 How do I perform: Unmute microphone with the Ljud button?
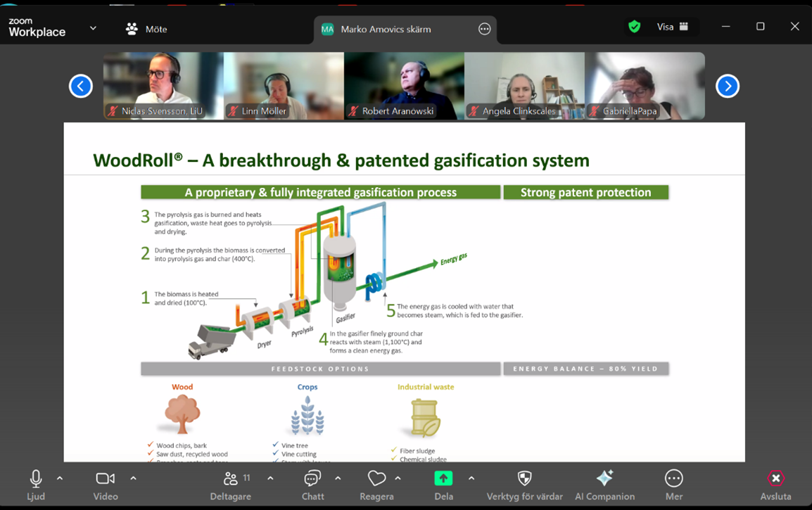tap(35, 479)
